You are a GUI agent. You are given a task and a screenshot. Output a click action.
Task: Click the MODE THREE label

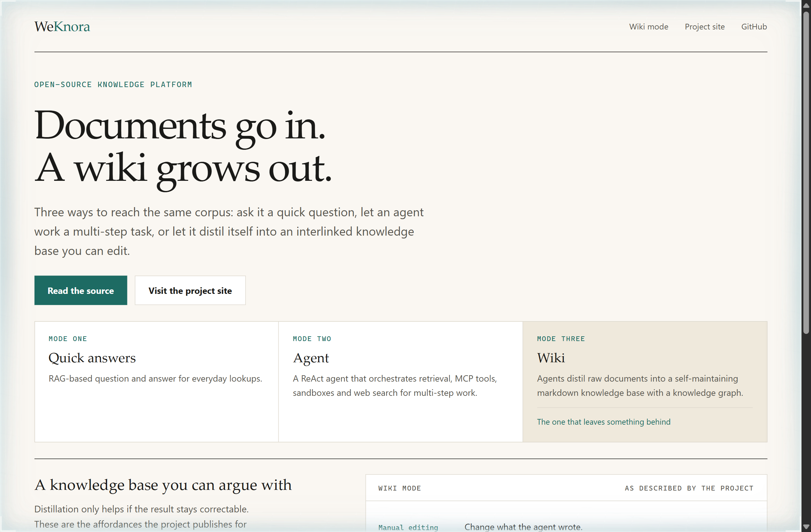561,339
